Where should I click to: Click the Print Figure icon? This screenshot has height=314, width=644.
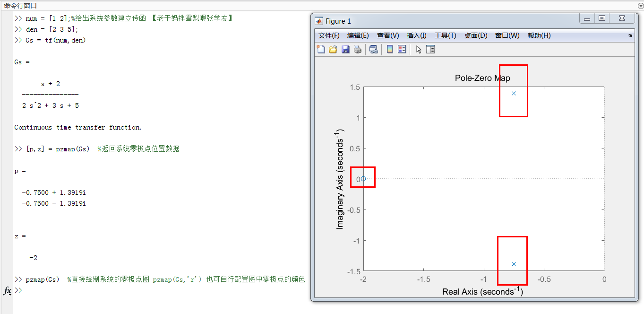[358, 49]
